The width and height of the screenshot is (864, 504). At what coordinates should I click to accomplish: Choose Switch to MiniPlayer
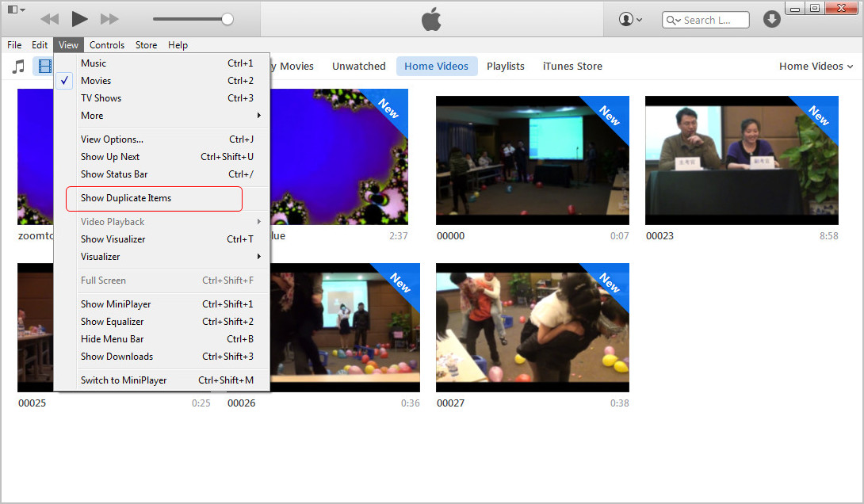(x=162, y=380)
